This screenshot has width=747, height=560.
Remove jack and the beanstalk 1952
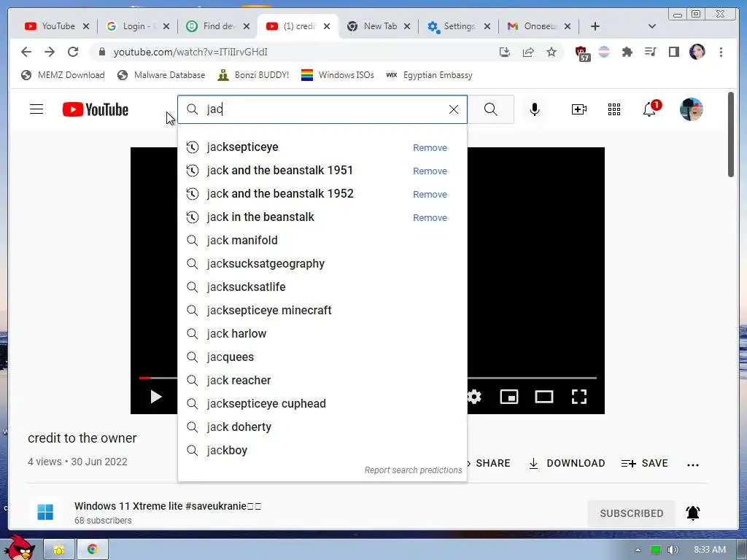click(x=430, y=194)
